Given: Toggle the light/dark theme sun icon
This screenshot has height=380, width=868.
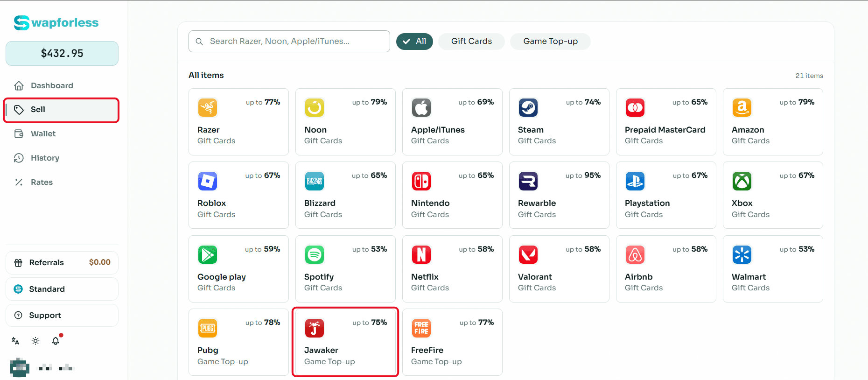Looking at the screenshot, I should point(35,341).
